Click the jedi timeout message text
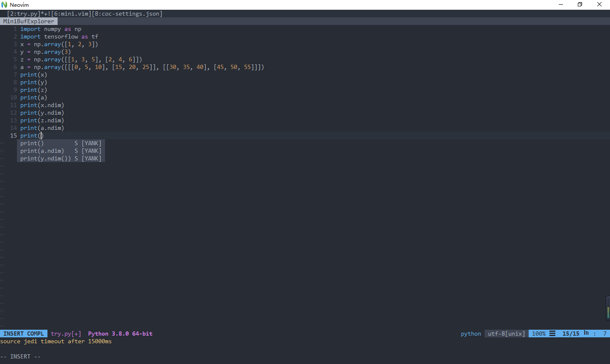This screenshot has height=364, width=610. pos(55,341)
